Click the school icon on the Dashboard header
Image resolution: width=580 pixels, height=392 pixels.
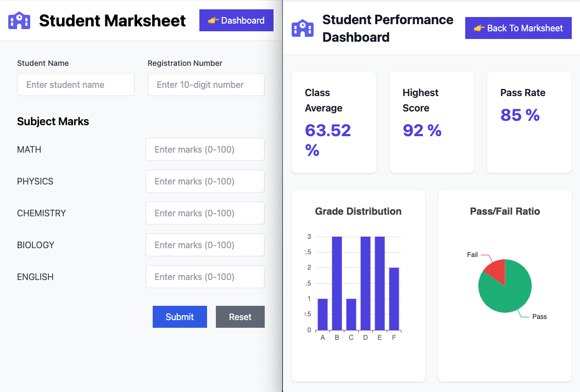(x=303, y=27)
